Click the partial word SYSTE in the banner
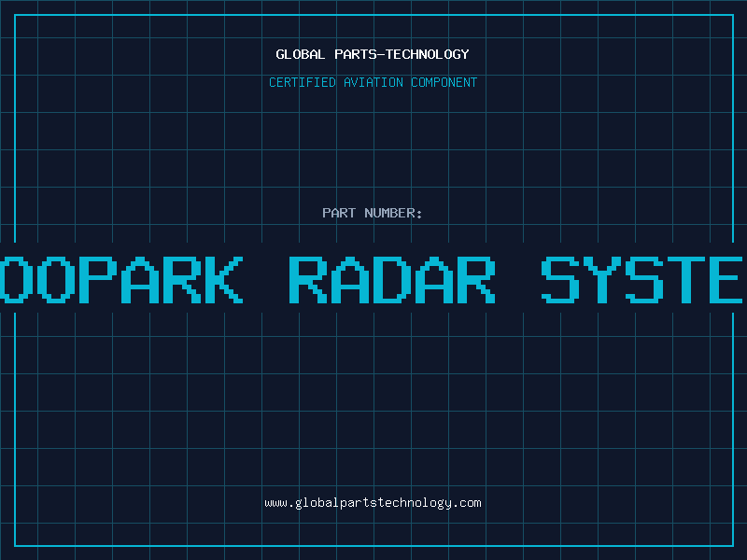Viewport: 747px width, 560px height. pos(644,280)
